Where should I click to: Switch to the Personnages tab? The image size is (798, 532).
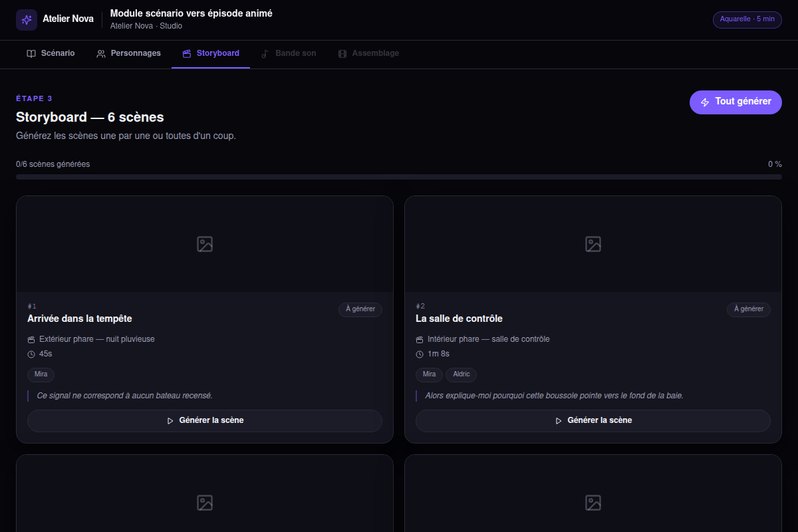tap(128, 53)
